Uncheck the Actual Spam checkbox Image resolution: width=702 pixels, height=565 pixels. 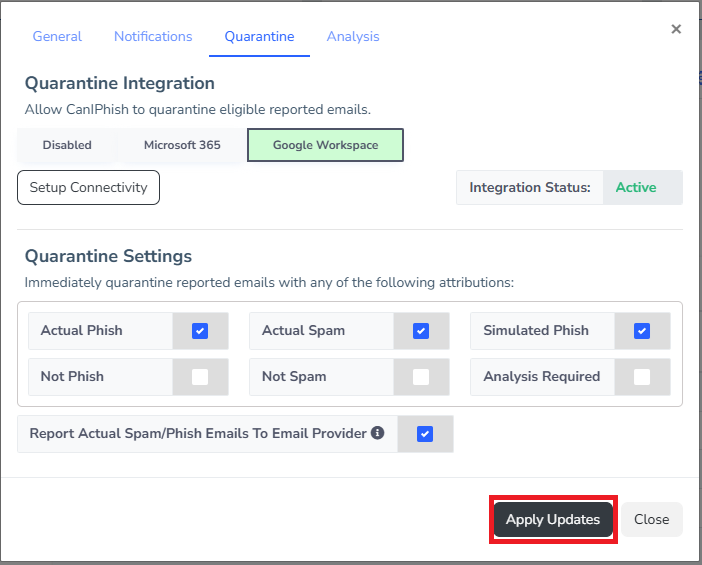click(x=421, y=331)
